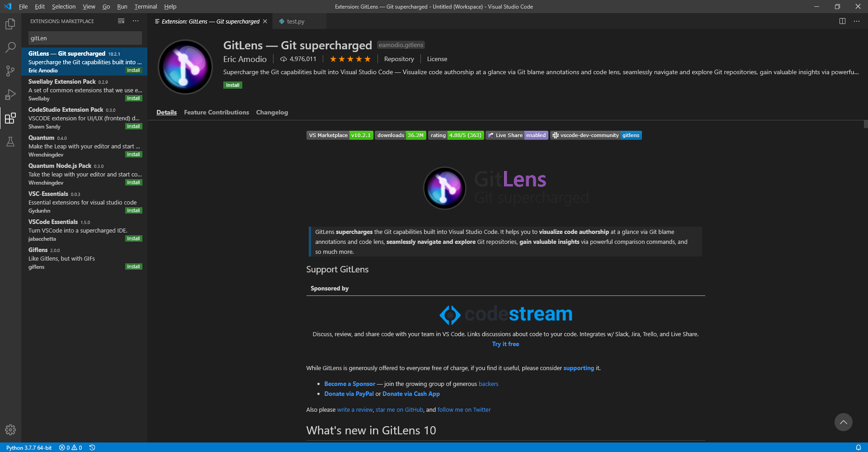
Task: Open the Extensions view icon
Action: click(x=10, y=118)
